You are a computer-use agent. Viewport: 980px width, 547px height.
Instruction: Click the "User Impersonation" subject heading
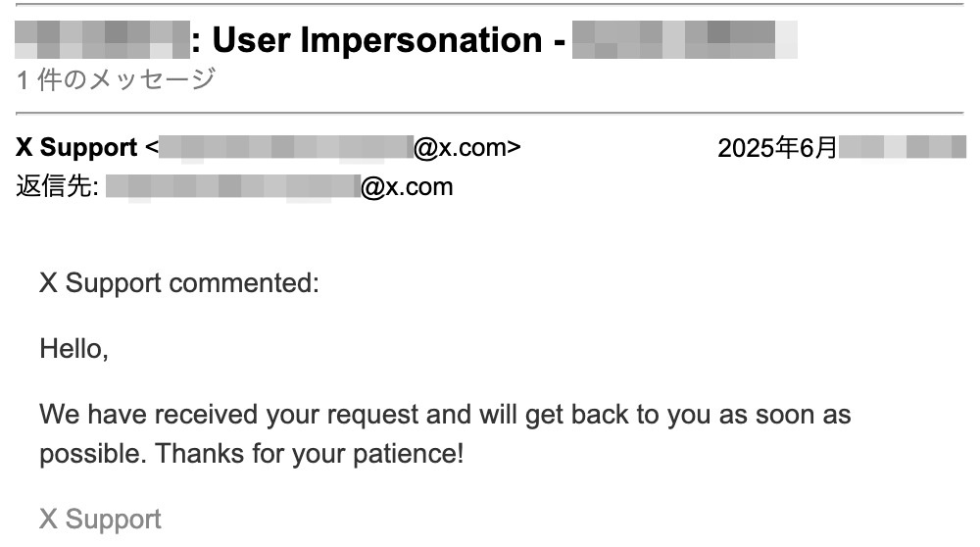375,40
